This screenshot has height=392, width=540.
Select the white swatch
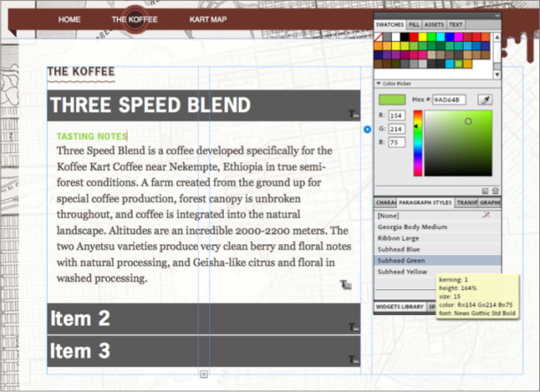pos(396,37)
